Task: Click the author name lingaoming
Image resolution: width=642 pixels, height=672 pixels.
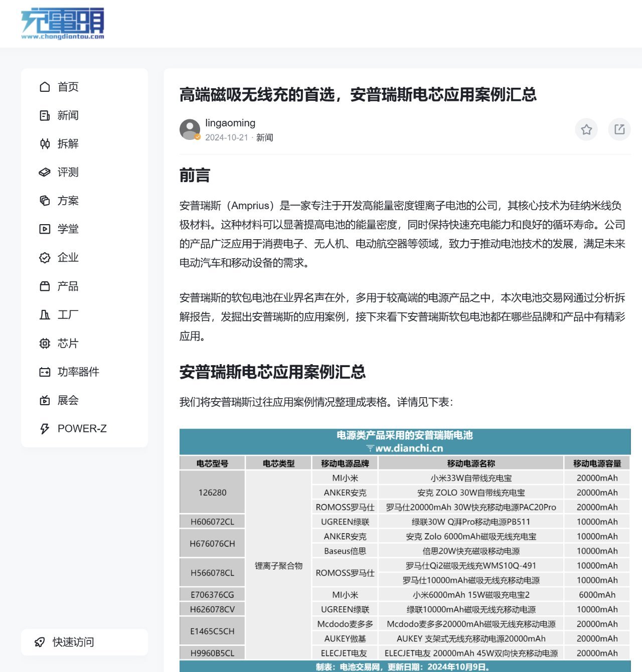Action: pyautogui.click(x=230, y=123)
